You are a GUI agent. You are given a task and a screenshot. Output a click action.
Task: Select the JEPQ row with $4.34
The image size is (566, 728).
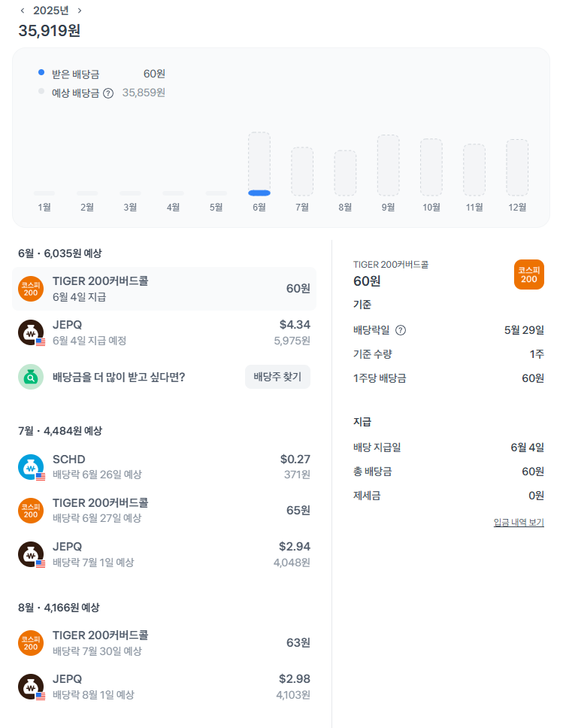click(164, 332)
